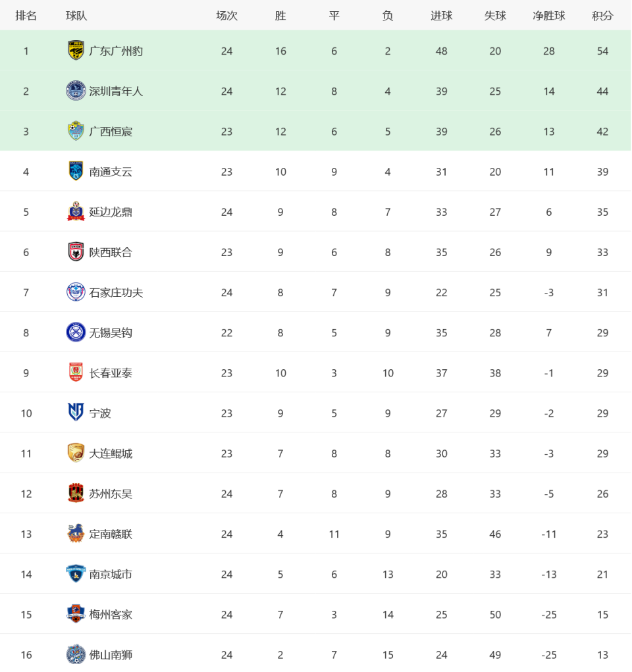Sort by the 净胜球 column header

[x=549, y=16]
